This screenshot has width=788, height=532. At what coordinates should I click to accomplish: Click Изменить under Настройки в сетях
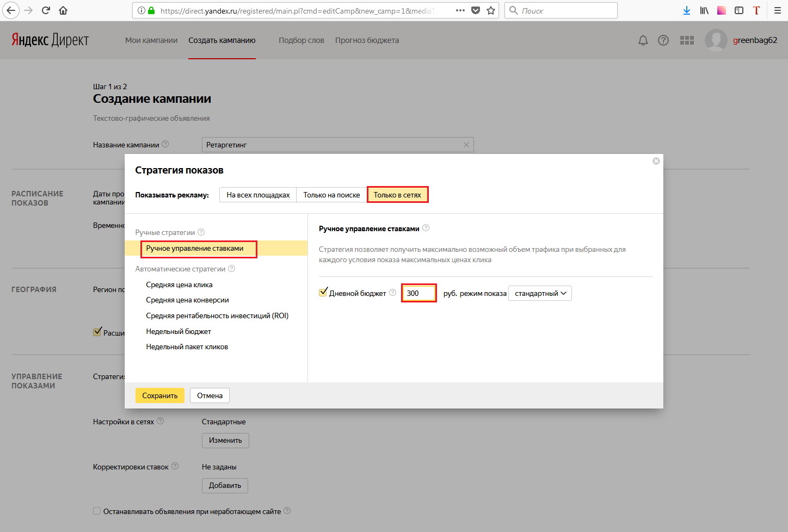[x=225, y=440]
